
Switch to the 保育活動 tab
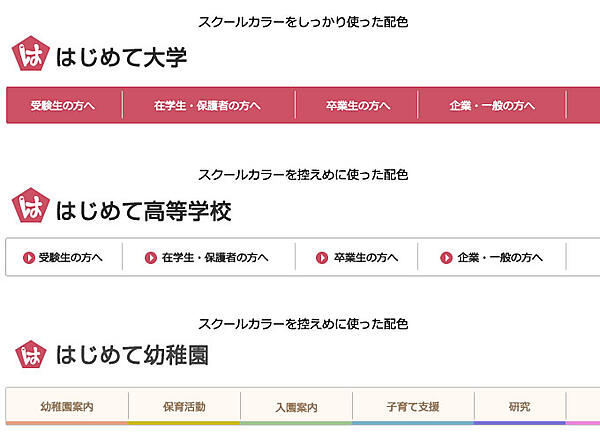coord(184,407)
